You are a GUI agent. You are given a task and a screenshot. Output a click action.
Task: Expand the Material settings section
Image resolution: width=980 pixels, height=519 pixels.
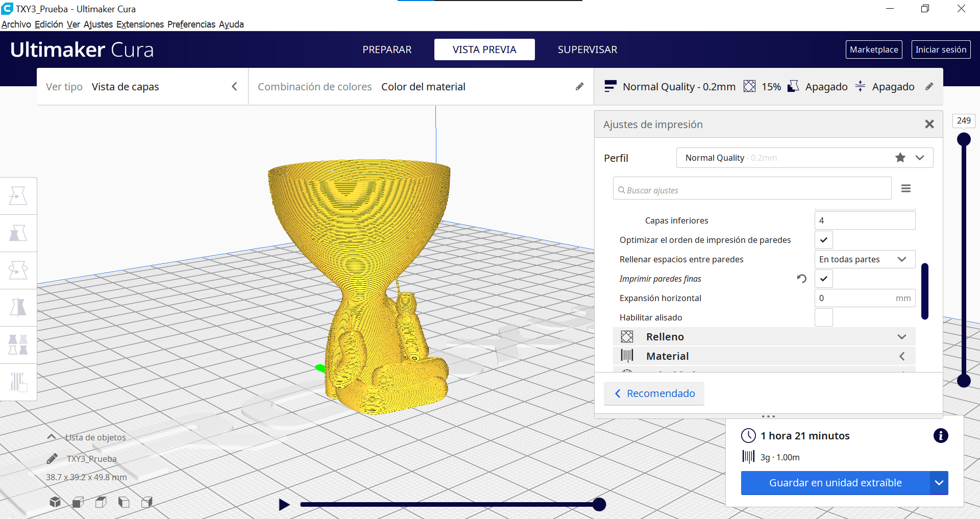764,356
